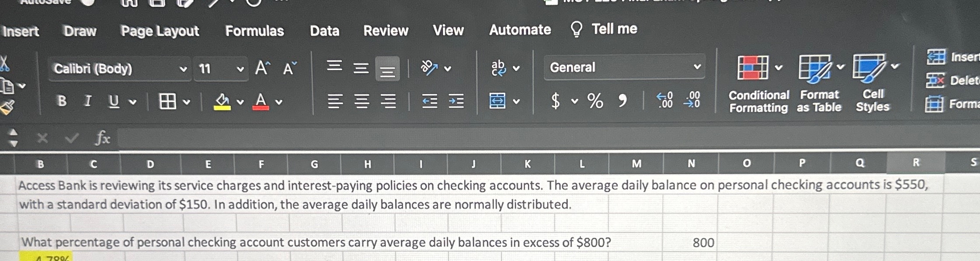Expand the fill color palette arrow
The image size is (980, 261).
pyautogui.click(x=240, y=102)
